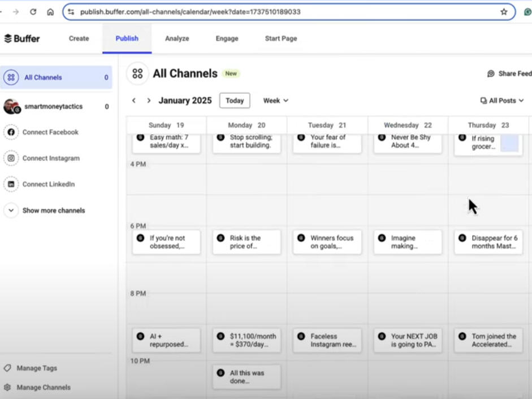Open the Engage tab
This screenshot has width=532, height=399.
point(227,38)
